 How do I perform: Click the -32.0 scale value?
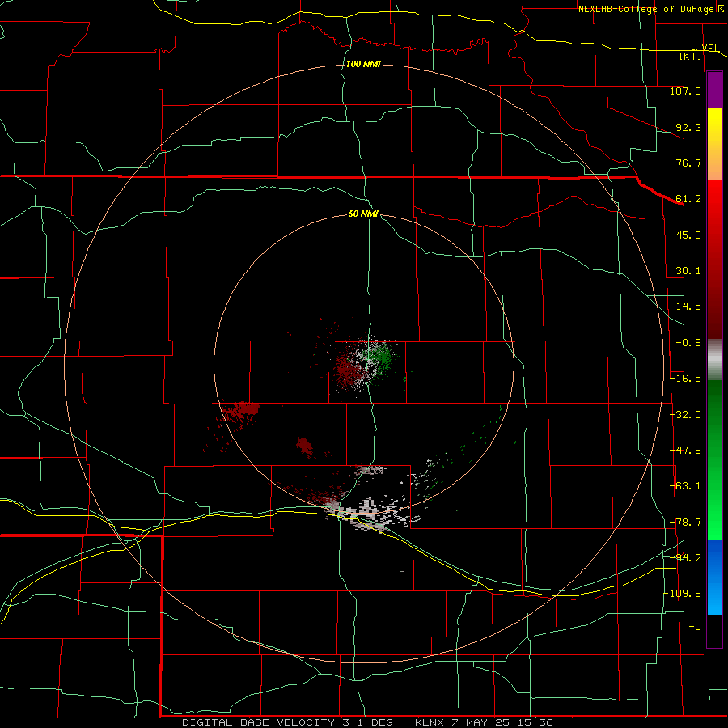click(x=685, y=415)
